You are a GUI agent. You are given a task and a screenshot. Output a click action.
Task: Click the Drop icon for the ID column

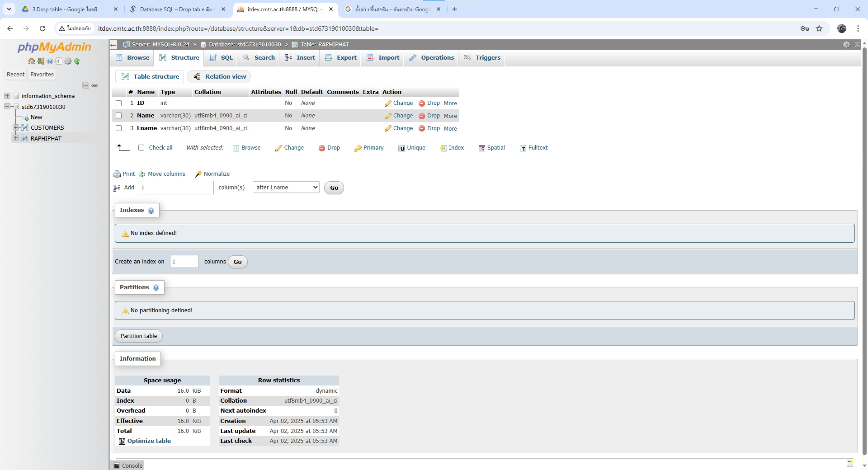(422, 103)
